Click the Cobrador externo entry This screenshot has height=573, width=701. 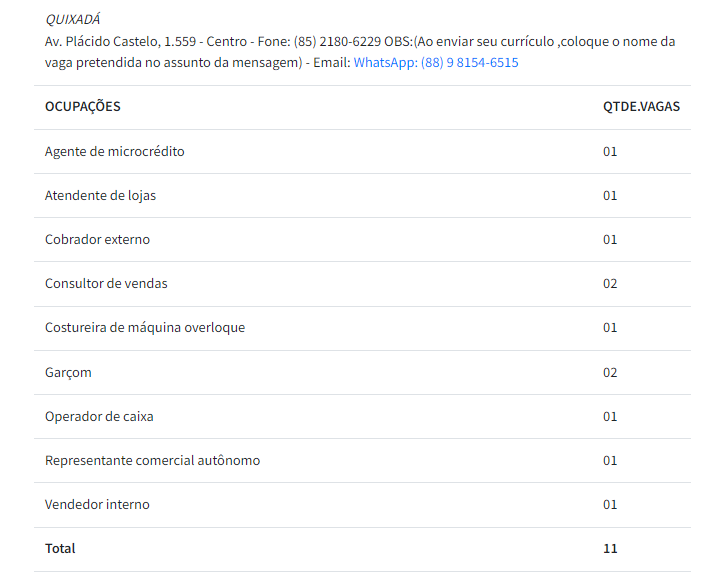(x=97, y=240)
